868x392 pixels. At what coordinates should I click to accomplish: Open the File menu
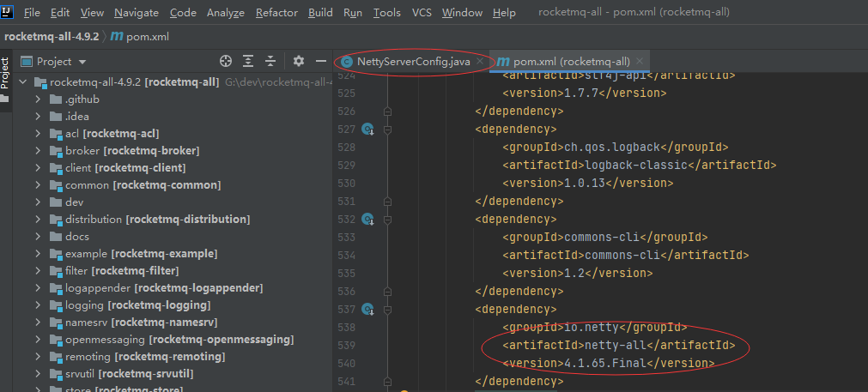click(x=32, y=12)
